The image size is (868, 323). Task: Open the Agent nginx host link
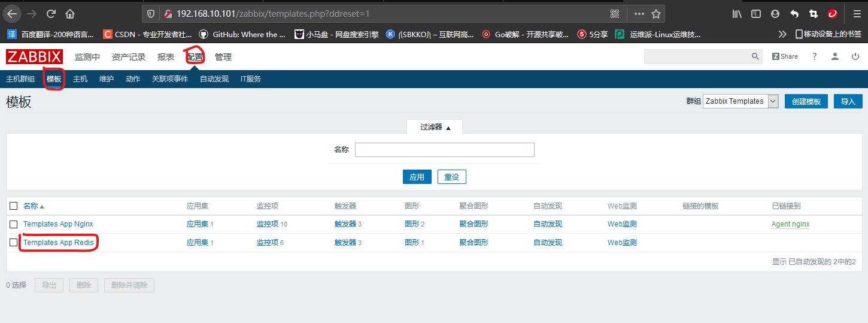[x=790, y=224]
